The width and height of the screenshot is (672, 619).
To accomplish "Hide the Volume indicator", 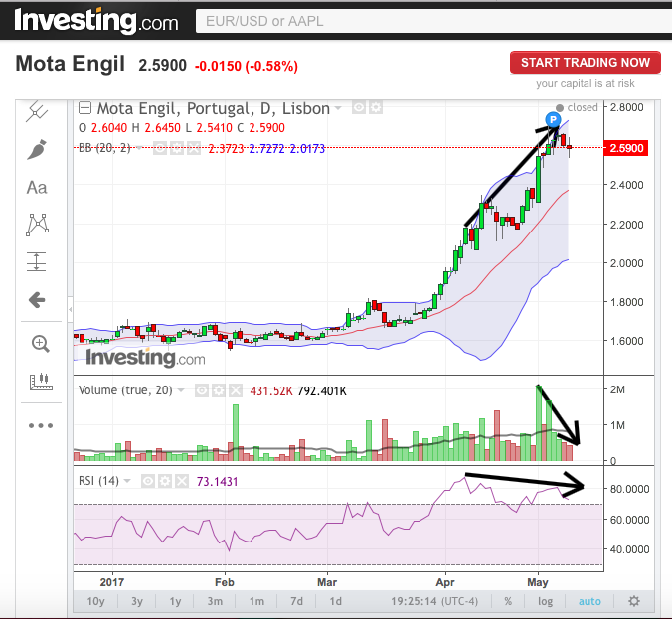I will (x=202, y=390).
